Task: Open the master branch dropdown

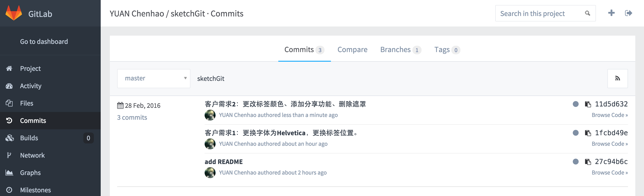Action: [x=154, y=78]
